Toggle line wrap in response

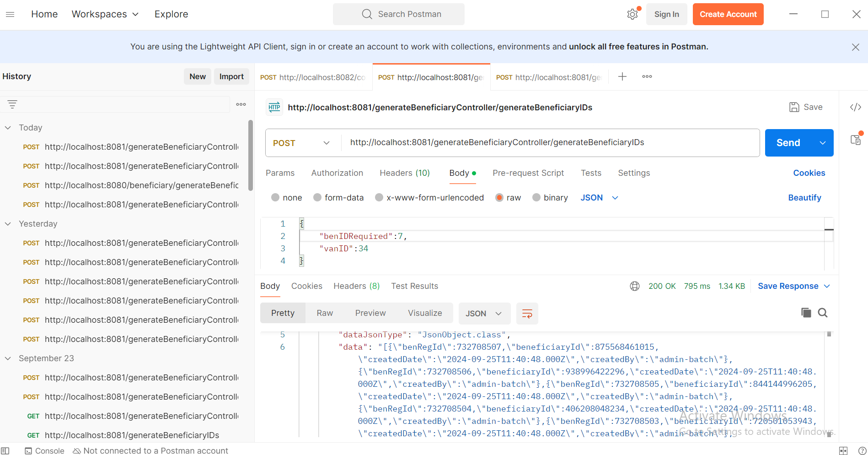527,314
